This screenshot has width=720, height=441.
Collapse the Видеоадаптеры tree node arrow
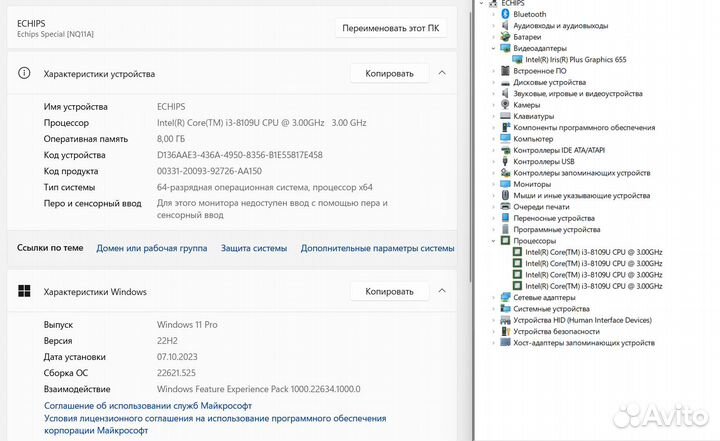[494, 48]
